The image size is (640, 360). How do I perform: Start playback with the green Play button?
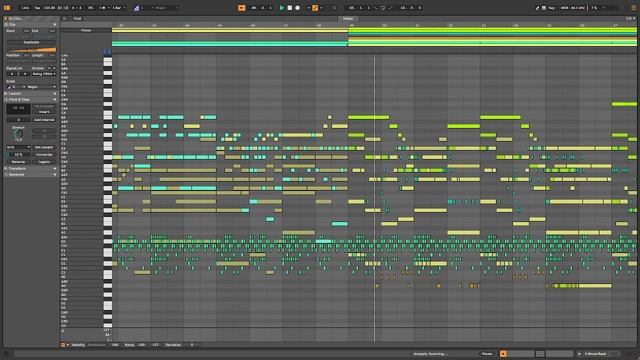[282, 8]
